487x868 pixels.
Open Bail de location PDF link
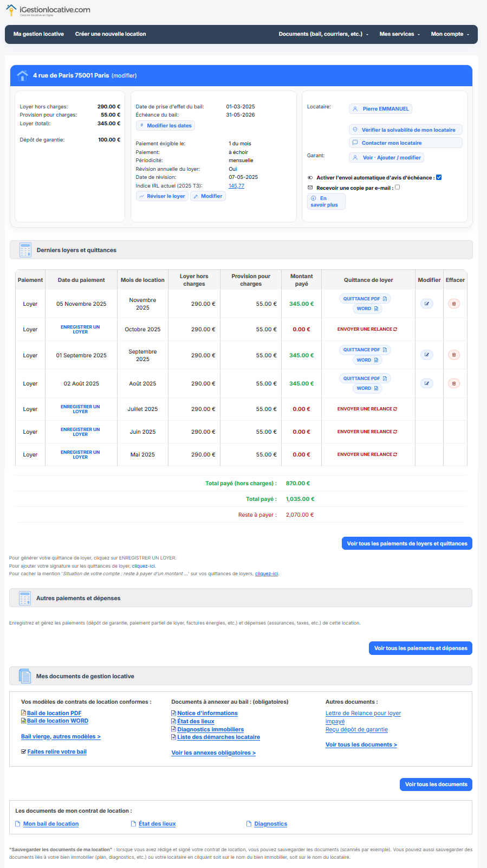(54, 713)
